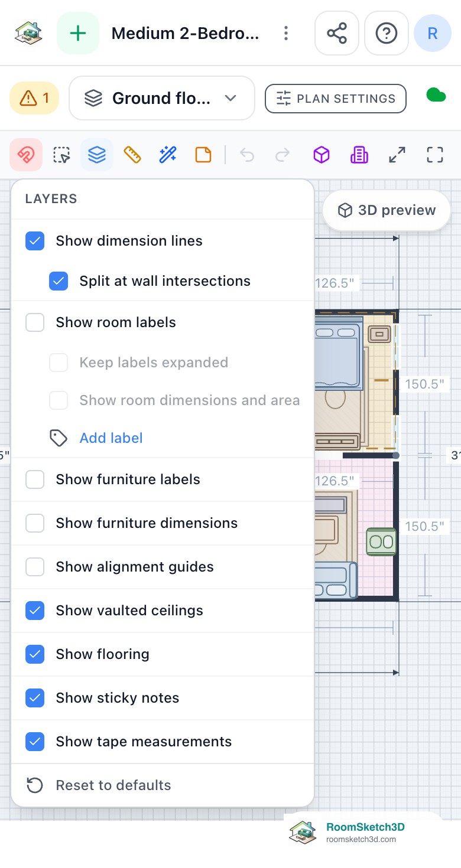The height and width of the screenshot is (868, 461).
Task: Uncheck Show tape measurements
Action: (35, 742)
